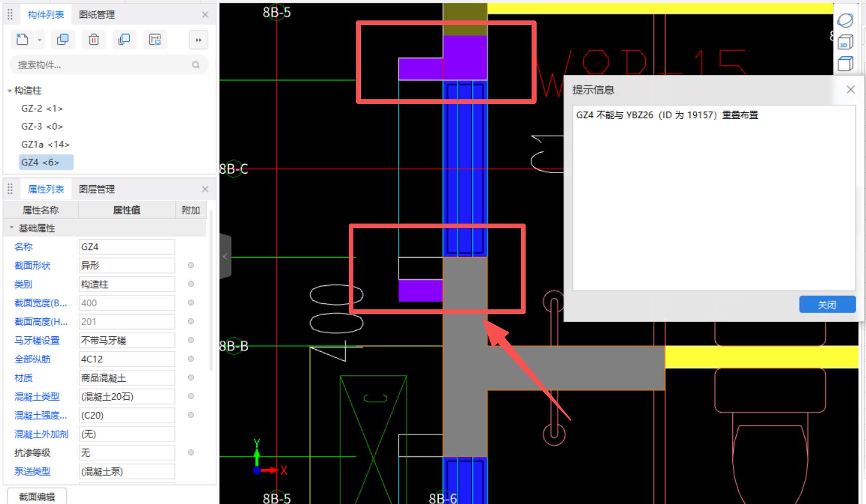Toggle the 马牙槎设置 additional checkbox
The width and height of the screenshot is (866, 504).
191,340
